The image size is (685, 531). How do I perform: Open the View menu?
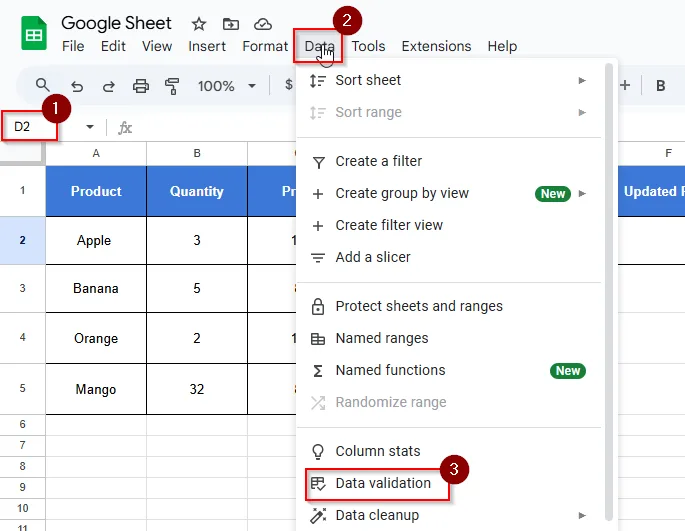coord(157,46)
